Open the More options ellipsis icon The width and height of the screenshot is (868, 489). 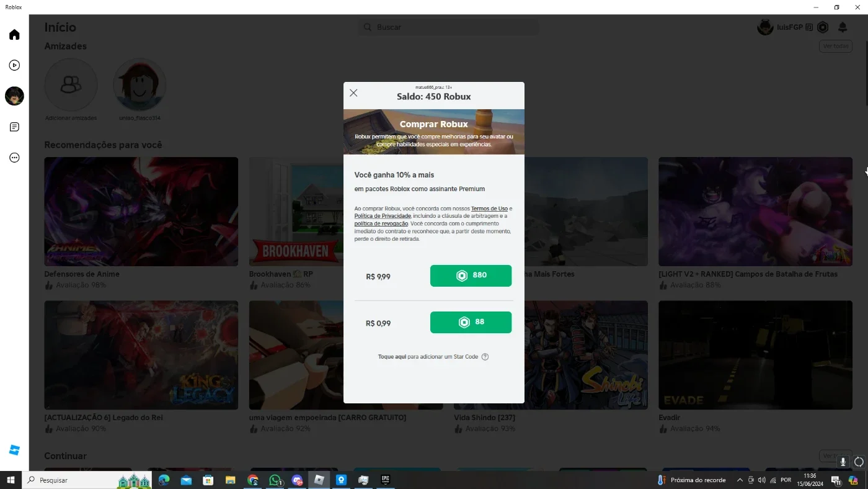(14, 158)
